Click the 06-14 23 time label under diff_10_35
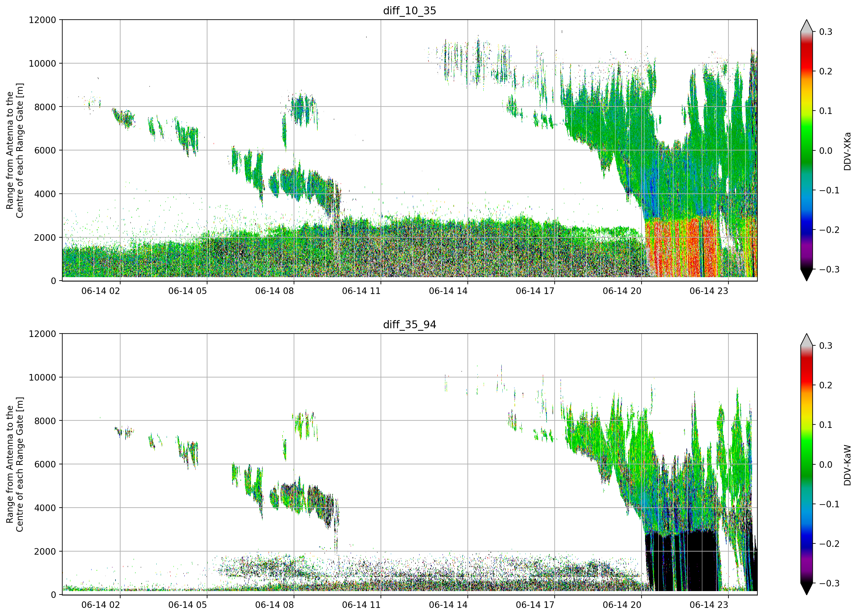Screen dimensions: 858x616 click(709, 291)
